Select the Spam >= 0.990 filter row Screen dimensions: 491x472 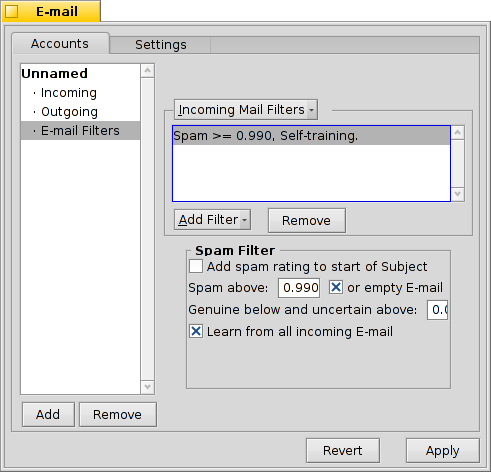311,136
